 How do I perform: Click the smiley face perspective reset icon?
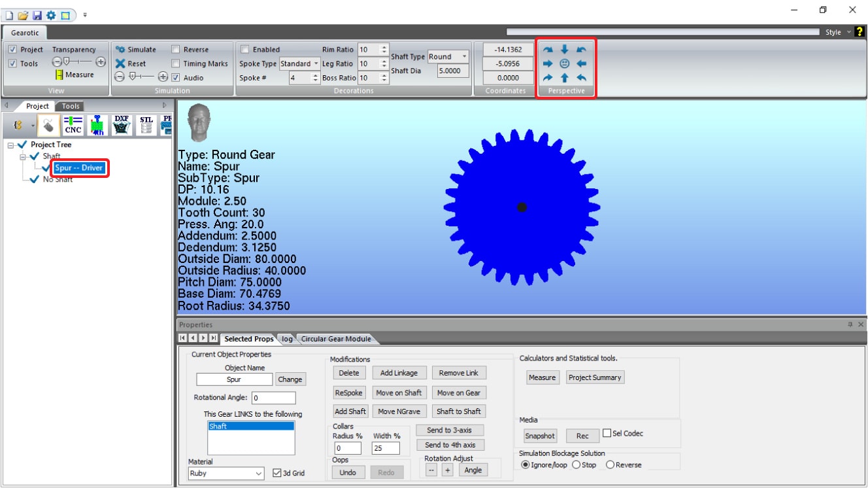(565, 63)
